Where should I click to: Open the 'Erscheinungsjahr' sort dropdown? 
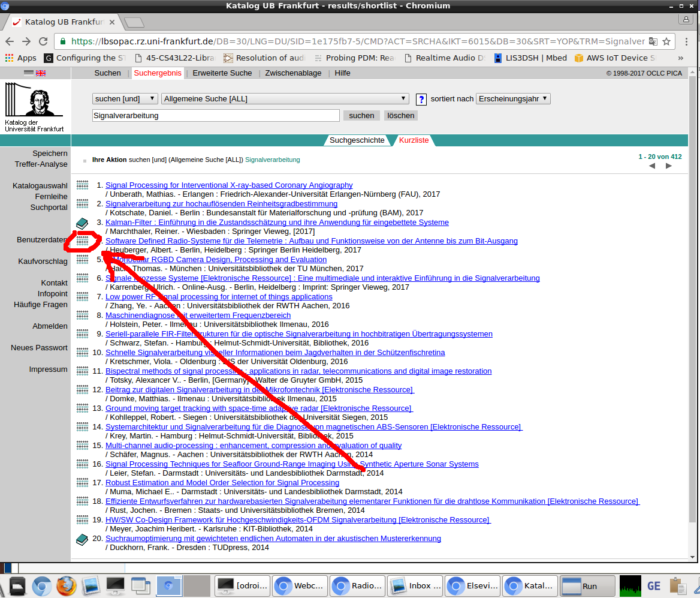click(513, 99)
